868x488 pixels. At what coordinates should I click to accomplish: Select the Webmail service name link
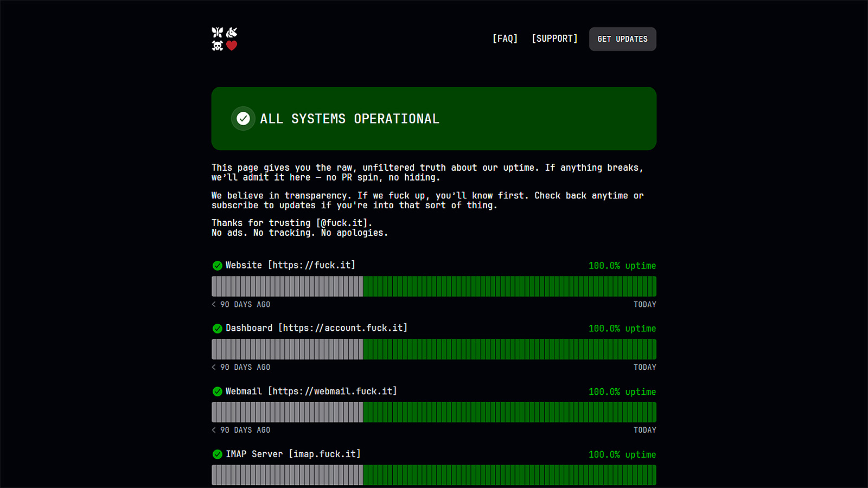[x=311, y=391]
